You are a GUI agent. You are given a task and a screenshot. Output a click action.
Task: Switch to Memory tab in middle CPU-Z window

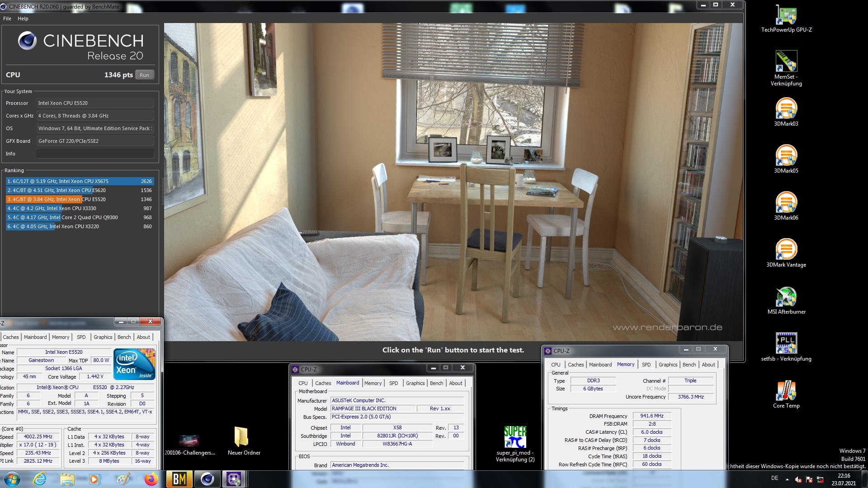click(x=373, y=383)
